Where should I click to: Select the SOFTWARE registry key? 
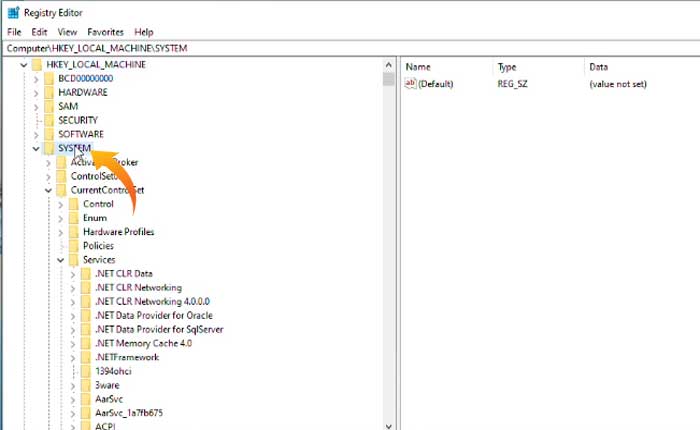click(81, 134)
